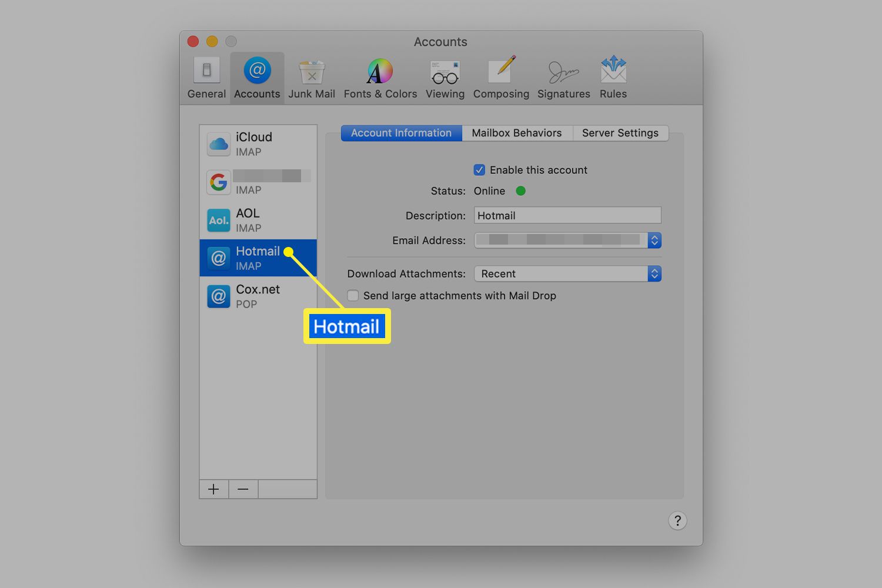
Task: Enable Send large attachments with Mail Drop
Action: 353,296
